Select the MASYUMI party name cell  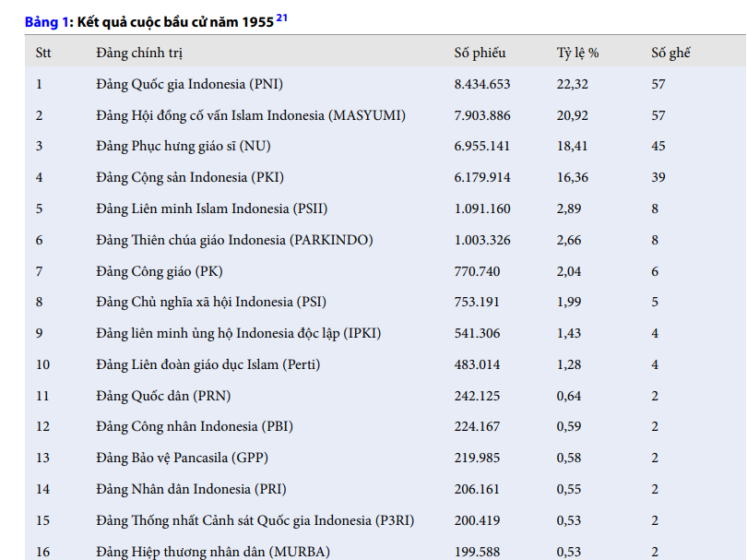251,115
